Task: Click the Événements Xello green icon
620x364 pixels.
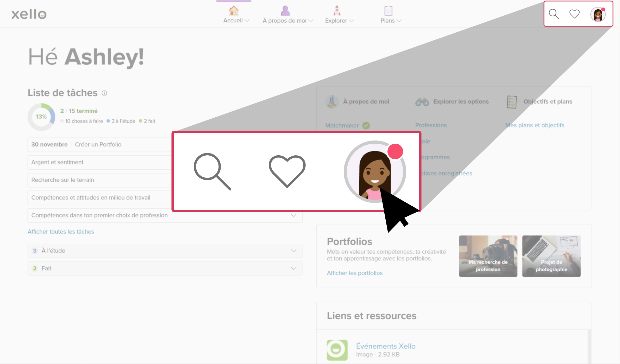Action: point(337,350)
